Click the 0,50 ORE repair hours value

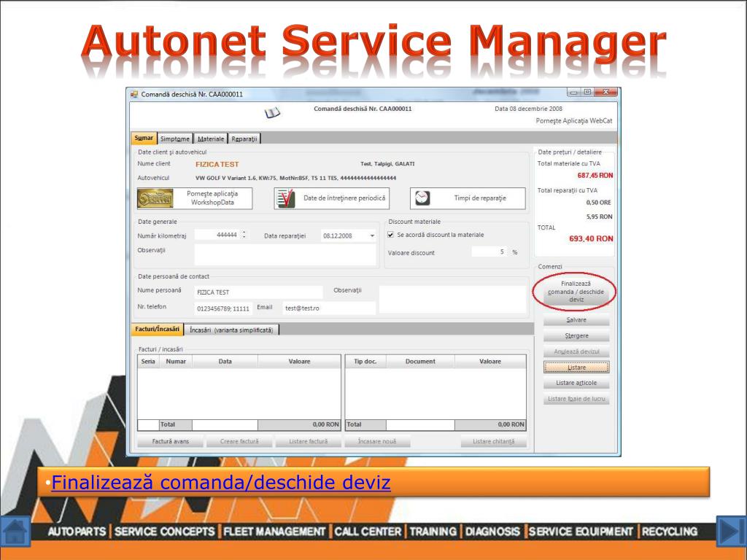(598, 203)
